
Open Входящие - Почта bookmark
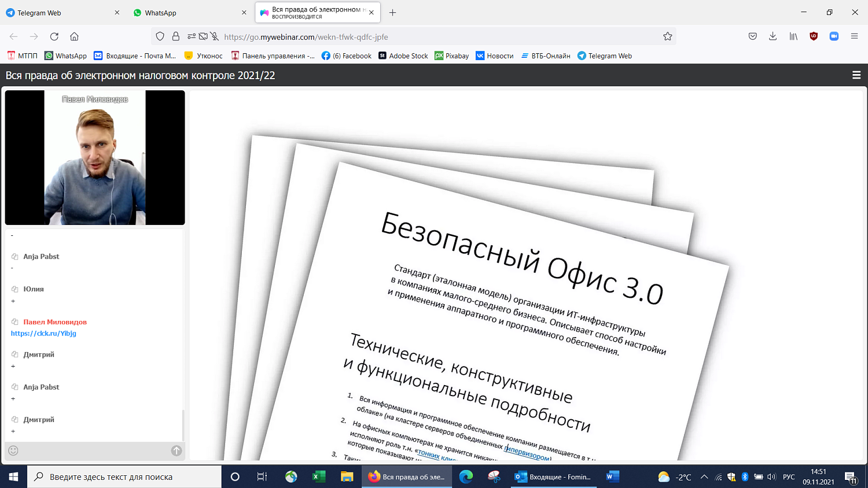(x=135, y=56)
